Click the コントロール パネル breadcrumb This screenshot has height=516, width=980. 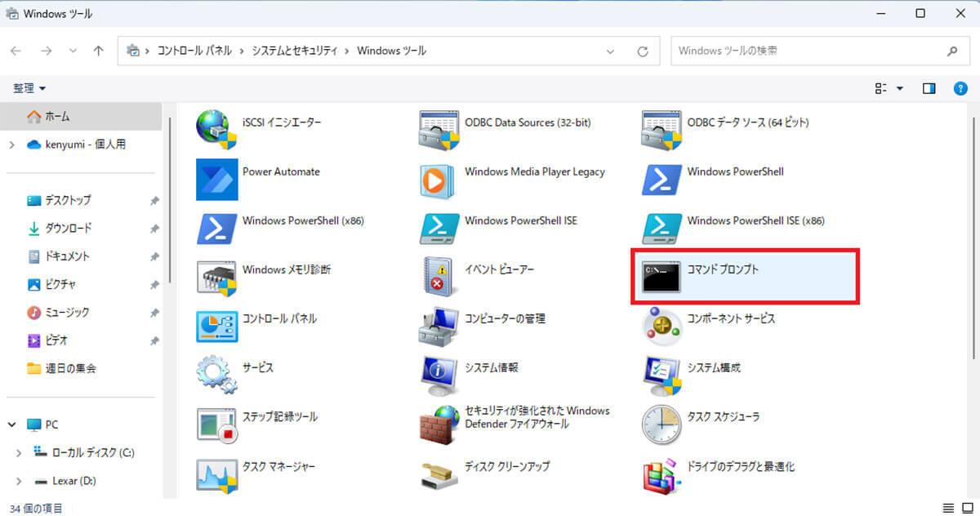point(195,51)
